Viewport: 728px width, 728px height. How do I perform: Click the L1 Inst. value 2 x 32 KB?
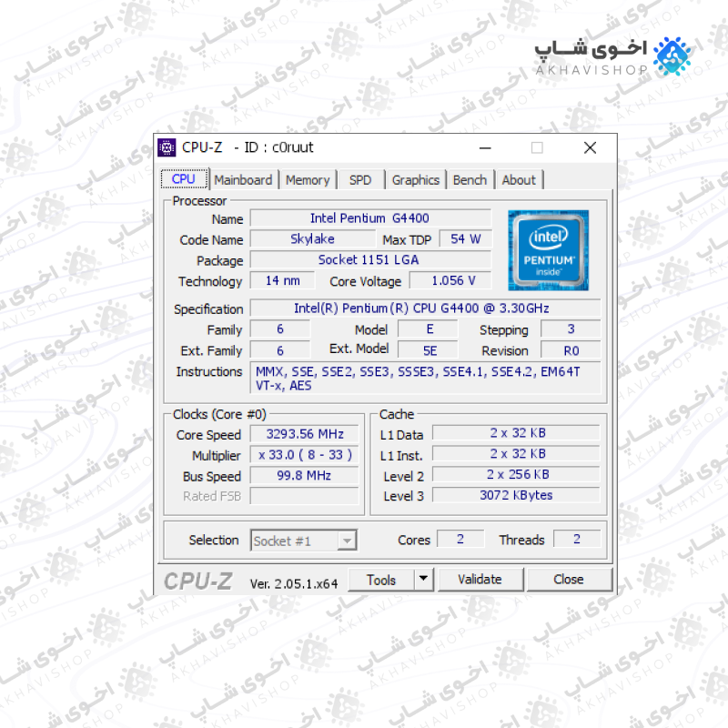[516, 454]
